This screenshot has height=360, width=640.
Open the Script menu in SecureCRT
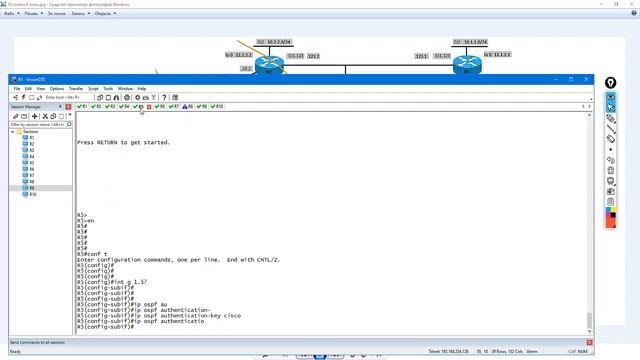point(93,89)
